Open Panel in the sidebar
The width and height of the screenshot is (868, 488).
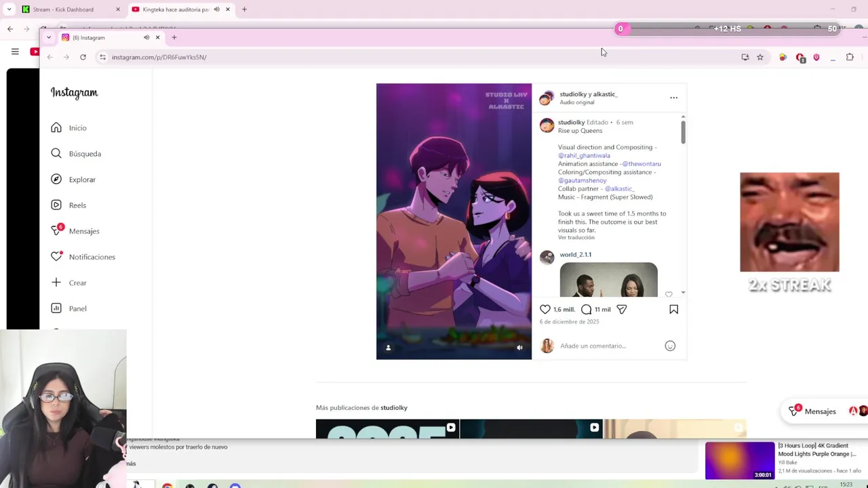coord(68,308)
